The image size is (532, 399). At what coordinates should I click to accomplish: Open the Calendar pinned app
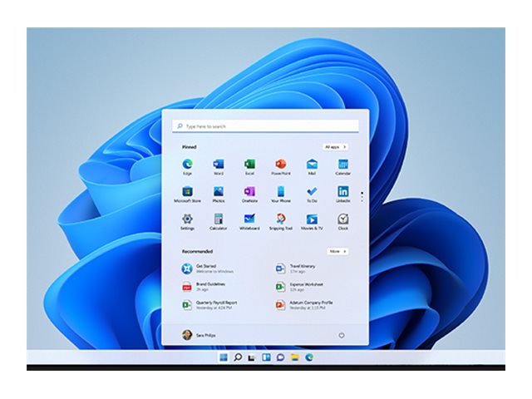(343, 165)
